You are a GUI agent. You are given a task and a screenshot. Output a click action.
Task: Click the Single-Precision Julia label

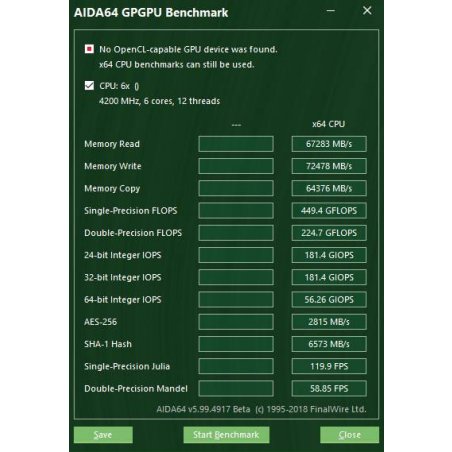pos(127,366)
